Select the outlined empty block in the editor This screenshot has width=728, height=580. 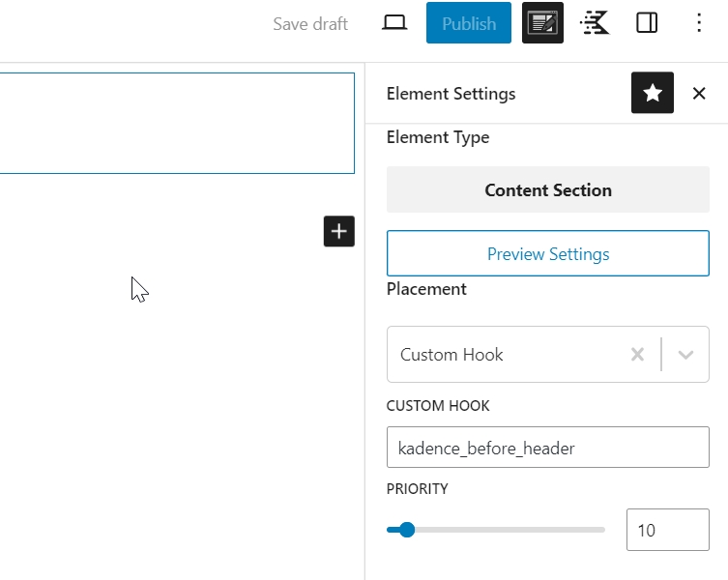pyautogui.click(x=174, y=124)
